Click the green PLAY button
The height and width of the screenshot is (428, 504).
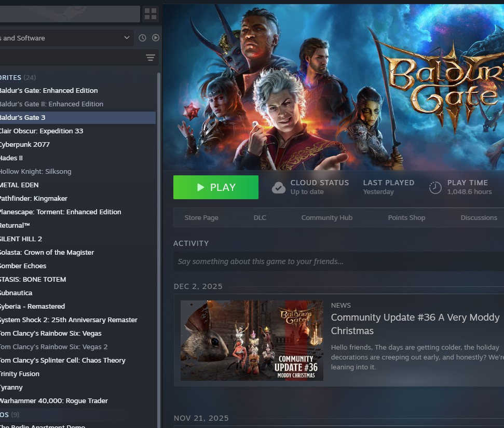click(216, 187)
